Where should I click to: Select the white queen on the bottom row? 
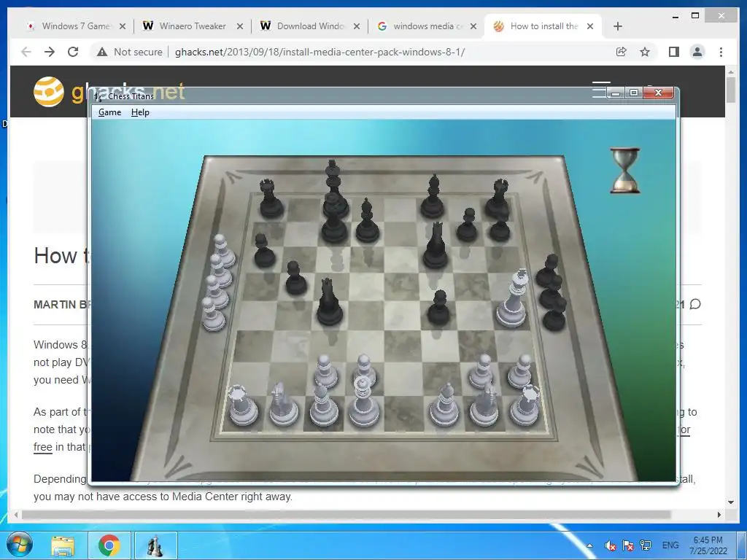[x=364, y=402]
